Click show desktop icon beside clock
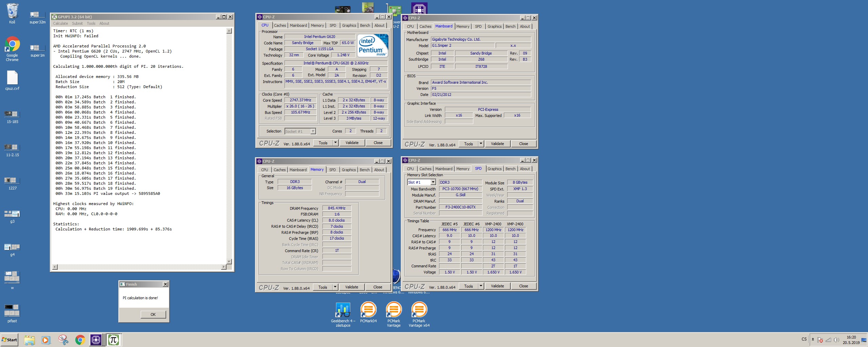Viewport: 868px width, 347px height. 864,340
